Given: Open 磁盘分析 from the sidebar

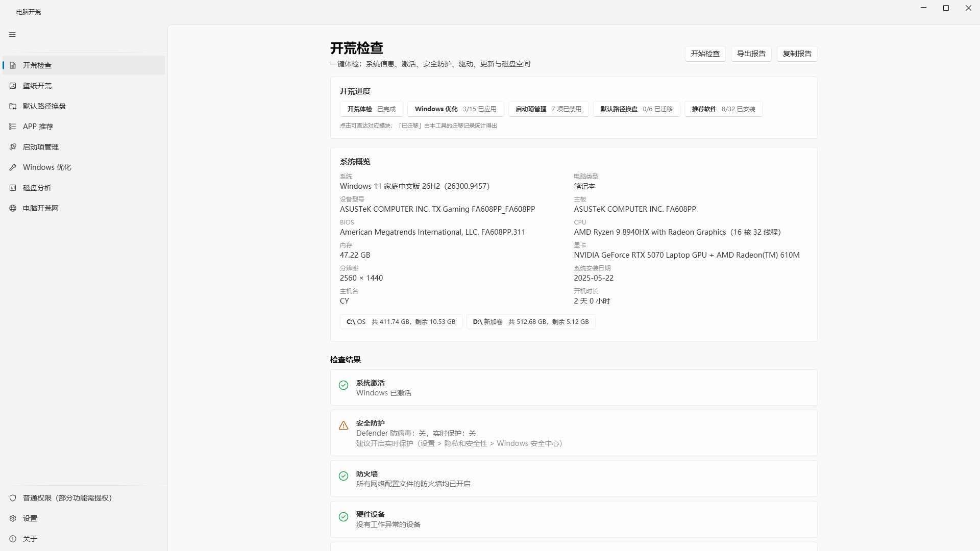Looking at the screenshot, I should click(x=84, y=188).
